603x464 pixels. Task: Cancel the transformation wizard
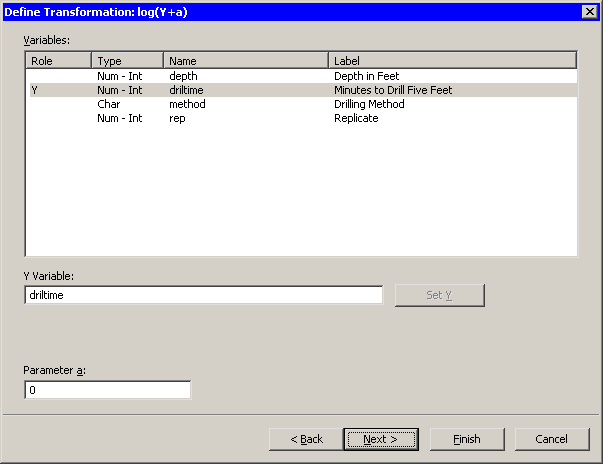pos(552,439)
